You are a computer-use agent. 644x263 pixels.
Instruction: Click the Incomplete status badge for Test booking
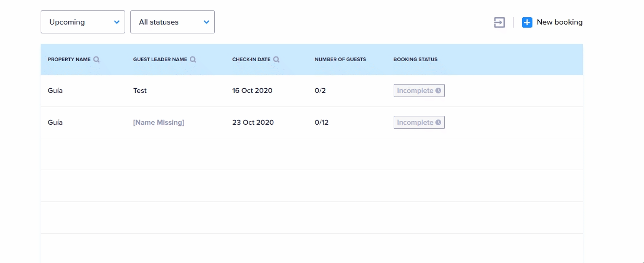pos(415,91)
